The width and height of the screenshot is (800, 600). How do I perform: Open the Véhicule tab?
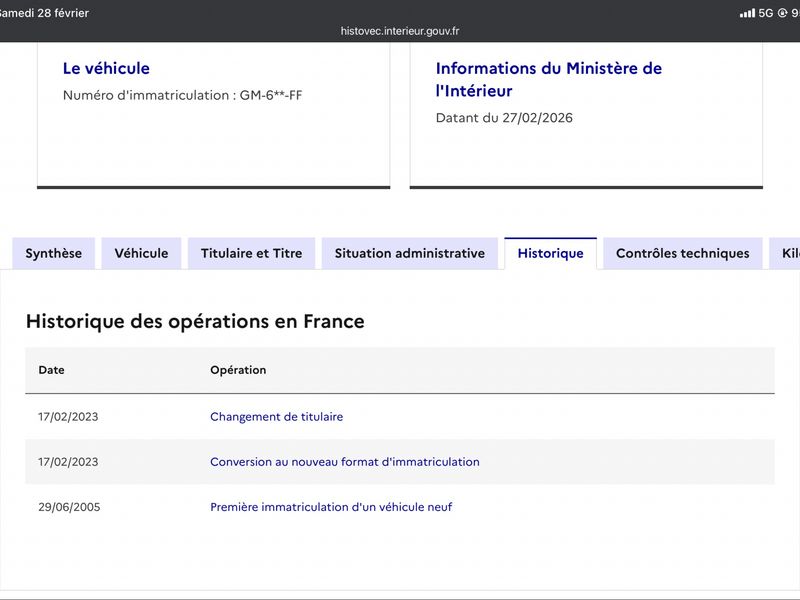tap(141, 253)
